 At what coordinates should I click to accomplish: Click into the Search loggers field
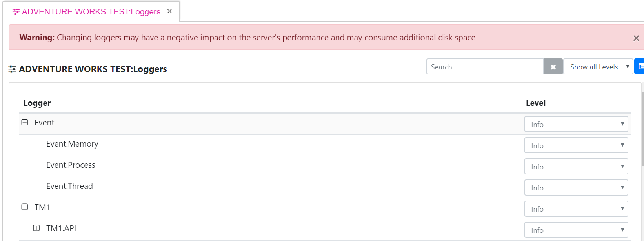[x=485, y=67]
